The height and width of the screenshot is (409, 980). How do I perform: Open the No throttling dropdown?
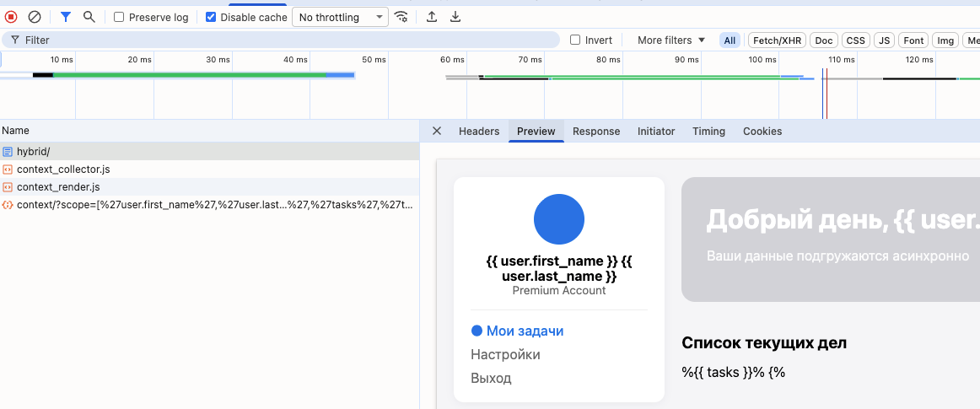(x=340, y=17)
